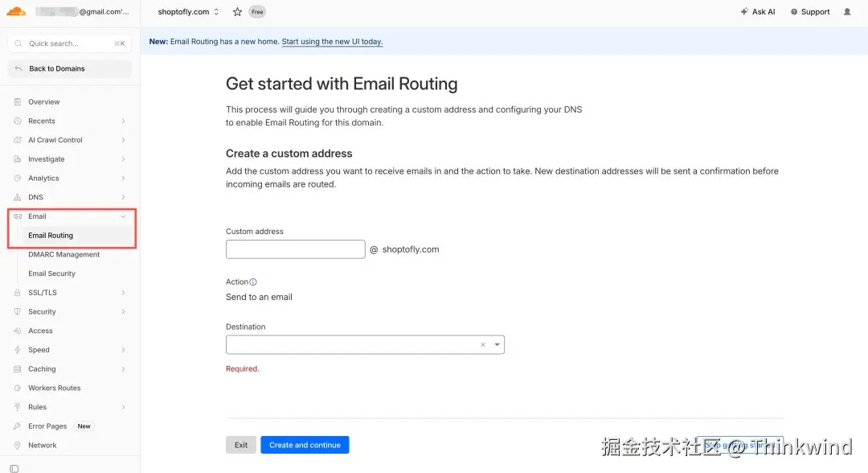Screen dimensions: 868x473
Task: Click the Rules icon
Action: (17, 407)
